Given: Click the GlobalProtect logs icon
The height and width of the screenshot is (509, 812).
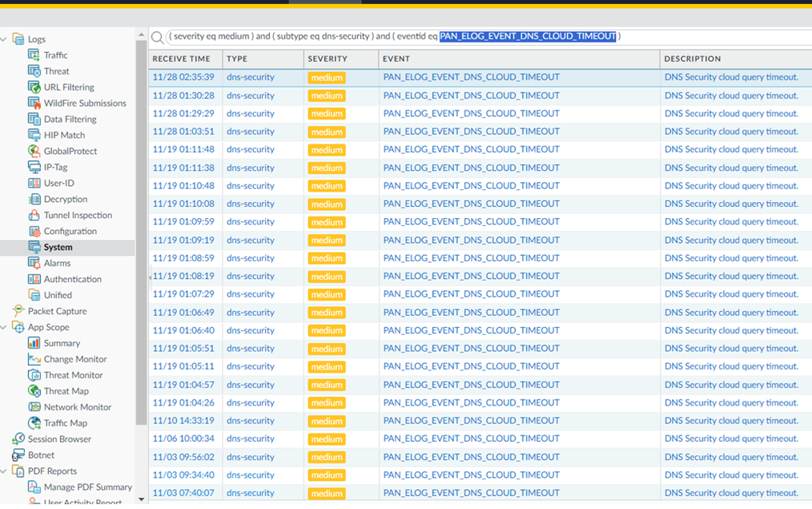Looking at the screenshot, I should click(36, 151).
